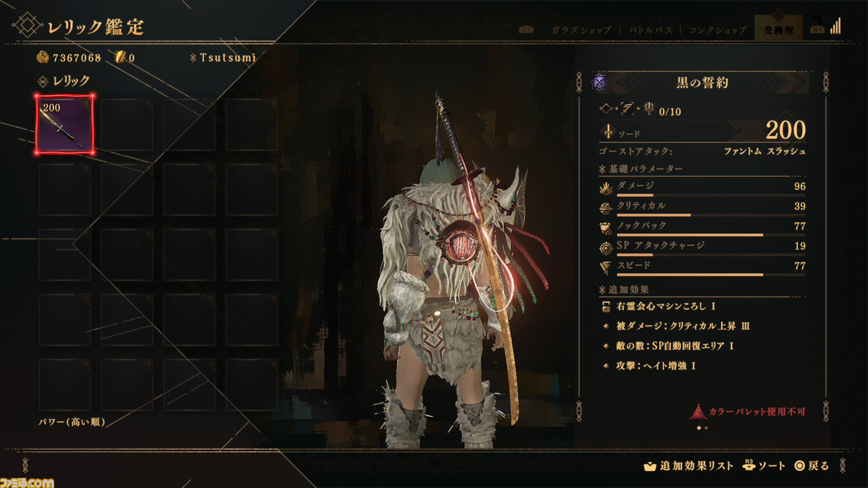Select the highlighted 交換所 tab
The width and height of the screenshot is (868, 488).
(777, 30)
